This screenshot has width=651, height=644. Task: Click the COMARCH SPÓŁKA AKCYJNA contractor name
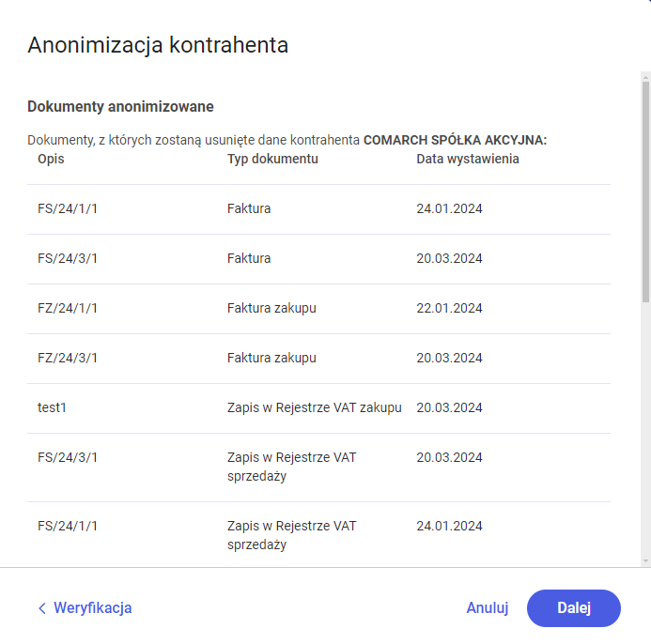455,140
